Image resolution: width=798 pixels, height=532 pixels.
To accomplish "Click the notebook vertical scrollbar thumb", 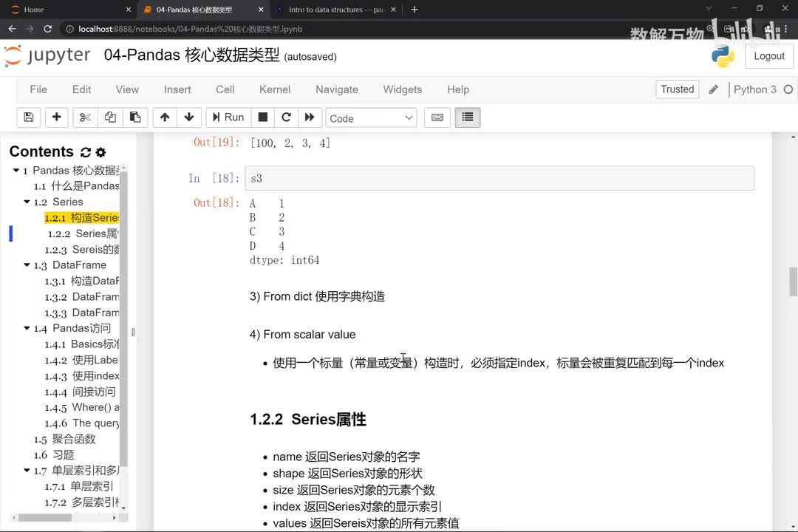I will pos(793,282).
